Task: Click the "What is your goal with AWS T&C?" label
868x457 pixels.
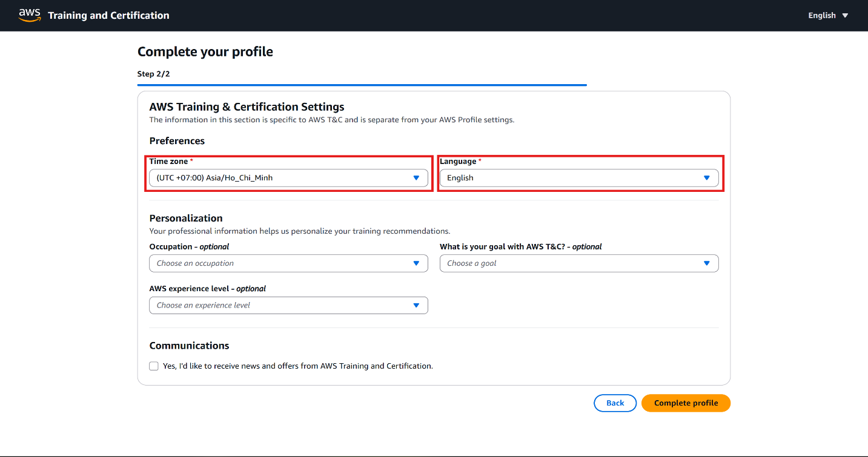Action: pyautogui.click(x=521, y=247)
